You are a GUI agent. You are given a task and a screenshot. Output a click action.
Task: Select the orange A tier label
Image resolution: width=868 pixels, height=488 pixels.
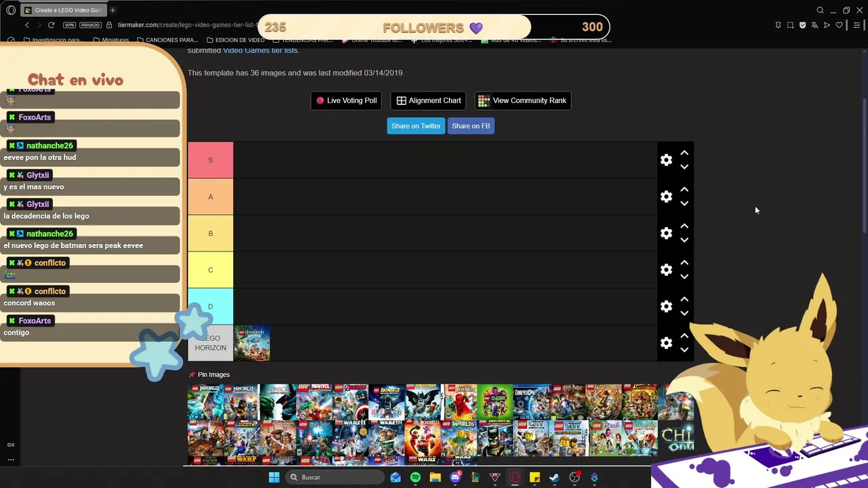click(210, 197)
